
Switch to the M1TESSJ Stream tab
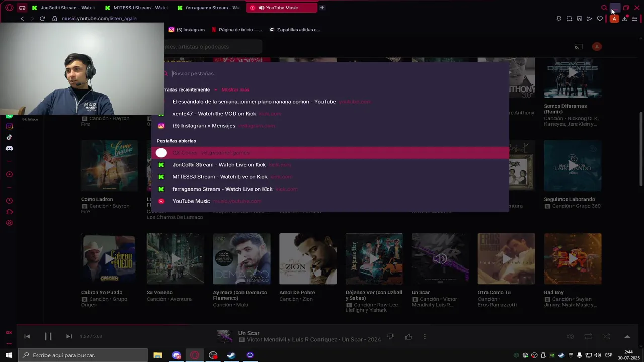tap(136, 8)
